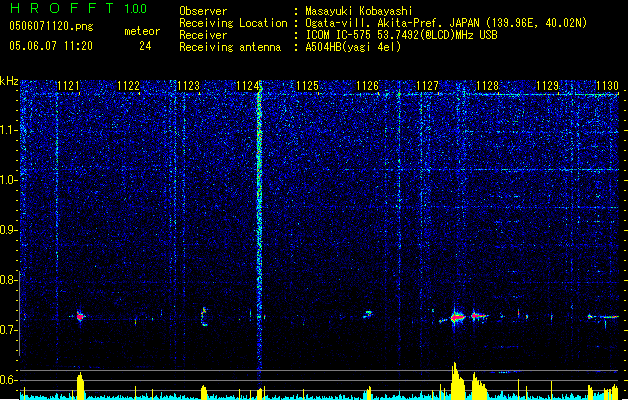This screenshot has width=629, height=400.
Task: Click the 1.1 kHz axis label
Action: point(9,130)
